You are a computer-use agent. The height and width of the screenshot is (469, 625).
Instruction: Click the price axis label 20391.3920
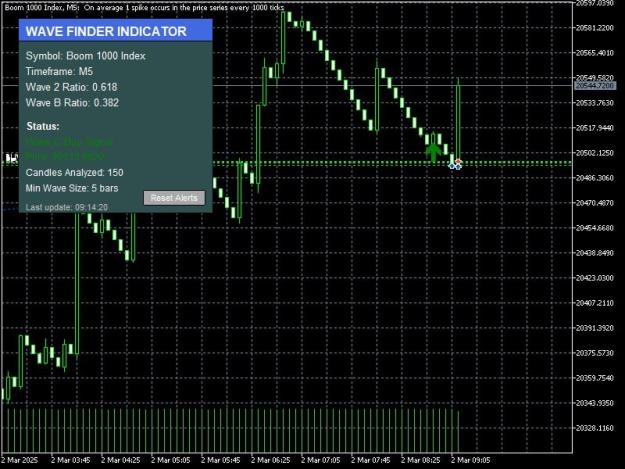[595, 328]
